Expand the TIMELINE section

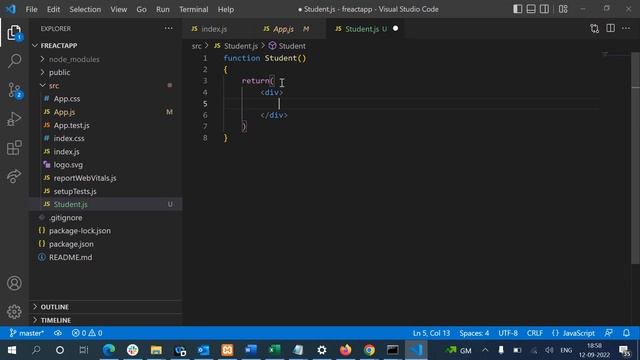click(x=105, y=320)
